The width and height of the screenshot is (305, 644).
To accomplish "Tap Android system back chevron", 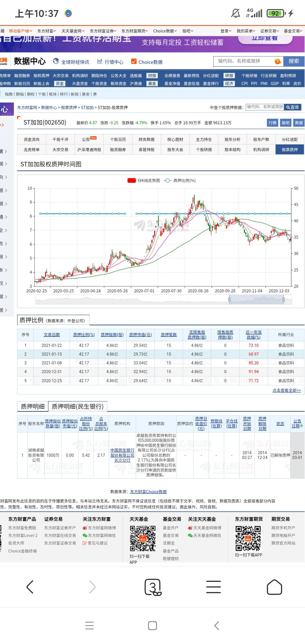I will [x=217, y=626].
